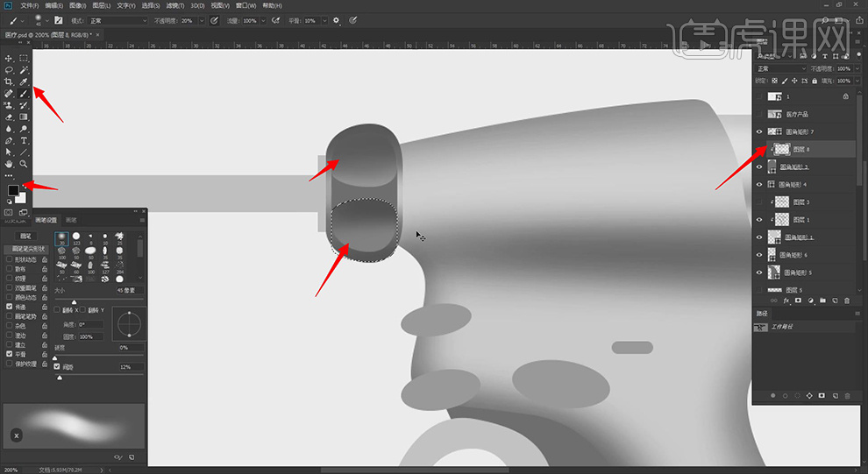Viewport: 868px width, 474px height.
Task: Click the brush size 45 像素 field
Action: coord(130,290)
